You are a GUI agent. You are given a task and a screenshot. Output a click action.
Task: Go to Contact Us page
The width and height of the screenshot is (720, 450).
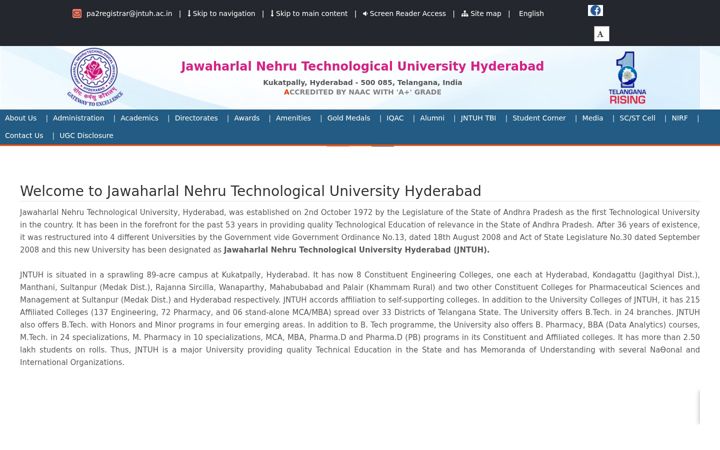pyautogui.click(x=24, y=135)
